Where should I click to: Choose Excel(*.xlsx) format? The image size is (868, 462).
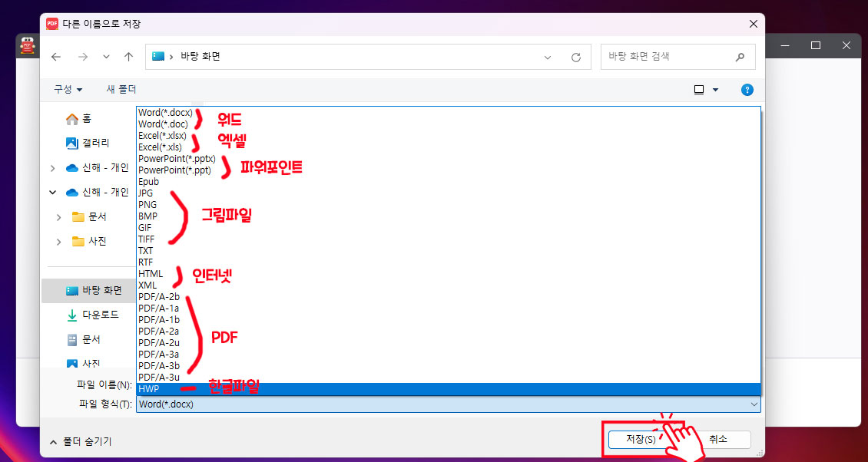(449, 136)
